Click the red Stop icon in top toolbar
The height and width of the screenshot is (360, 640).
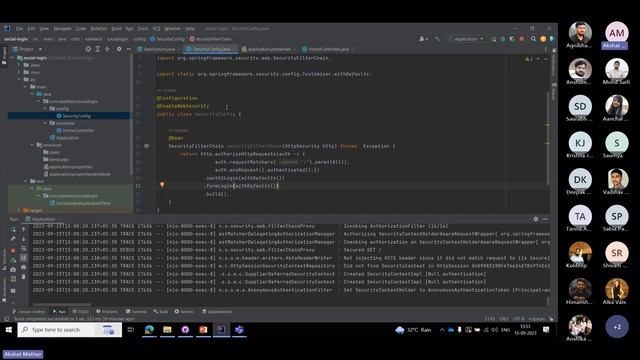[522, 39]
